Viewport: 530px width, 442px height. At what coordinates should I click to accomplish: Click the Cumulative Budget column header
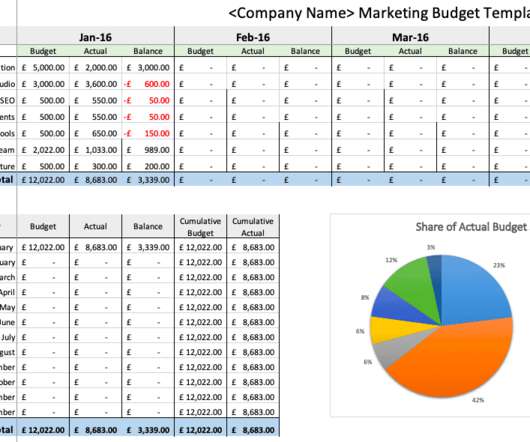[x=200, y=227]
